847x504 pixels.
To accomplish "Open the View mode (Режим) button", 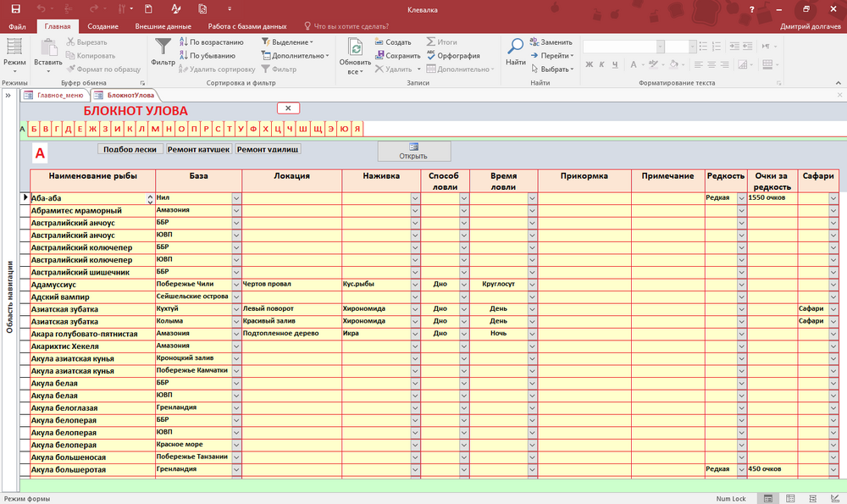I will tap(14, 51).
